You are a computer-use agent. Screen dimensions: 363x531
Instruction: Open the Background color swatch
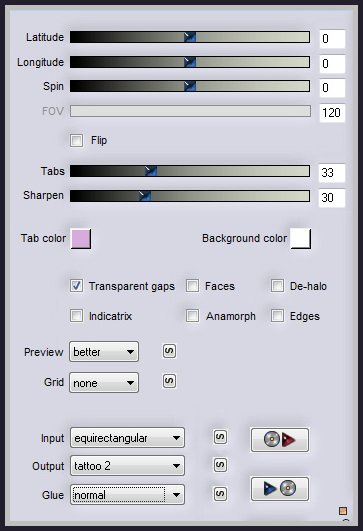[301, 238]
